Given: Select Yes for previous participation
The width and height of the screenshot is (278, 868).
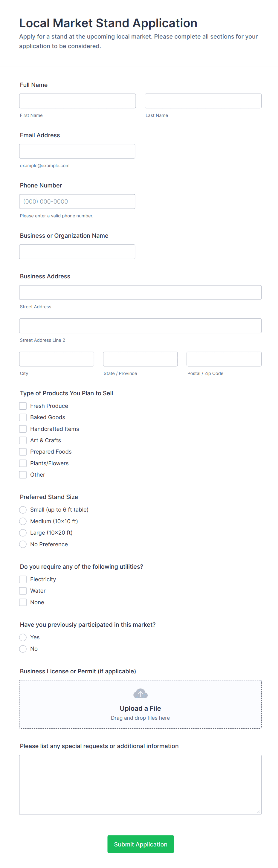Looking at the screenshot, I should coord(23,637).
